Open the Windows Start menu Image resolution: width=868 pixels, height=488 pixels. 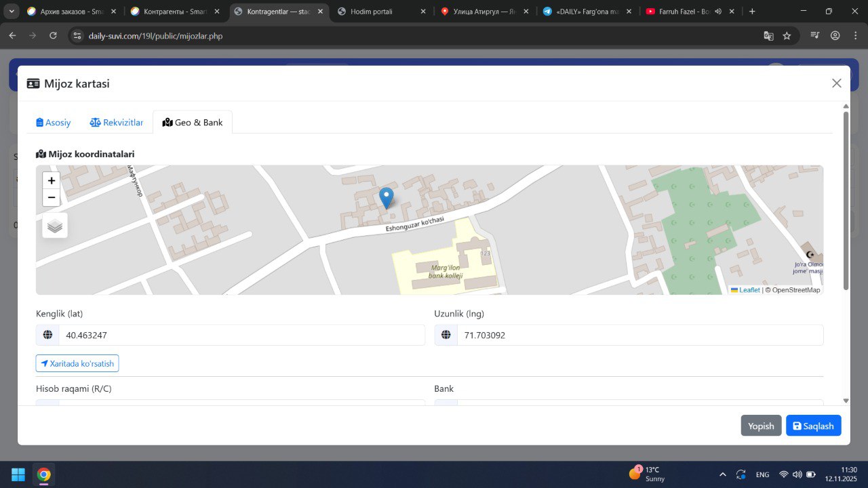(x=18, y=474)
